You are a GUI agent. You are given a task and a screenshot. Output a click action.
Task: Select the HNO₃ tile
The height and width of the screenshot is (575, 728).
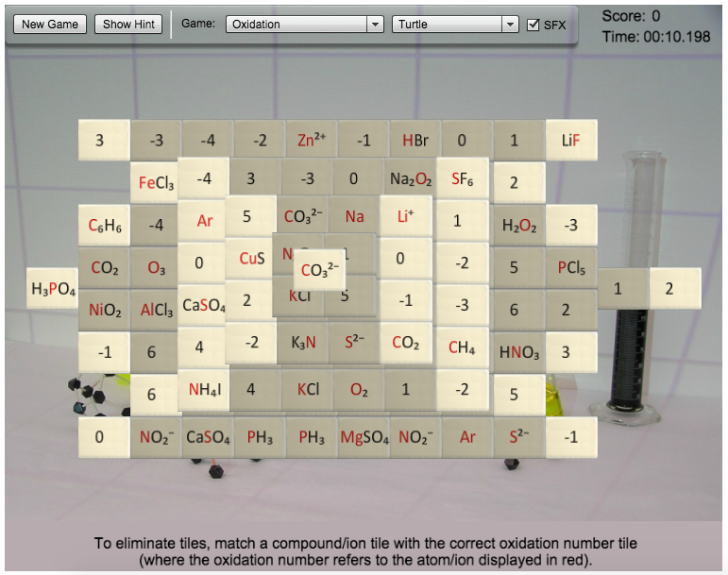pos(519,352)
